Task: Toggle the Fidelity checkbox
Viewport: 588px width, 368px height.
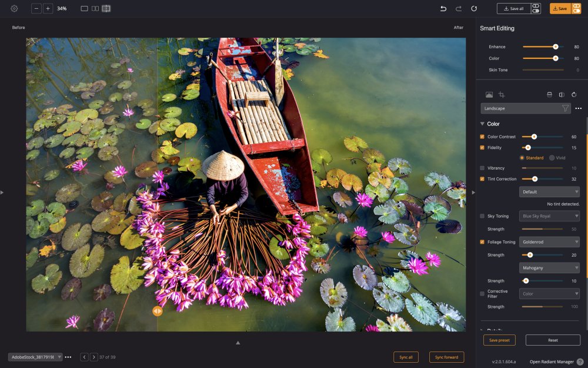Action: pyautogui.click(x=482, y=148)
